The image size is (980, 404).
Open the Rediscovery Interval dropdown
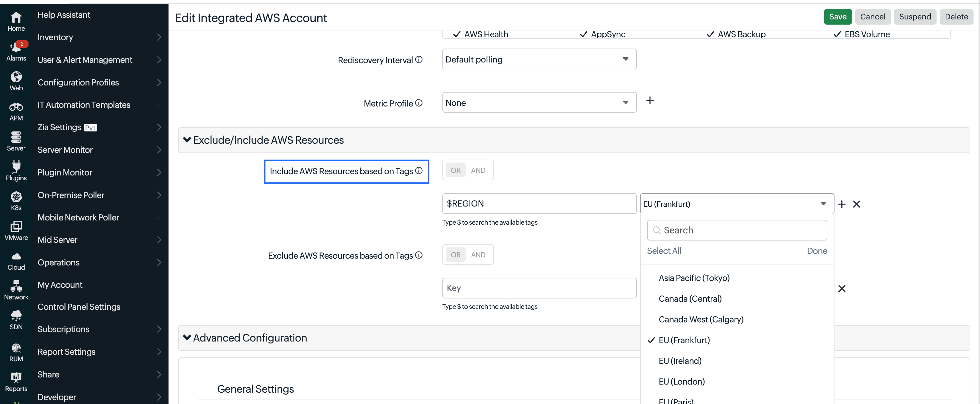(539, 59)
